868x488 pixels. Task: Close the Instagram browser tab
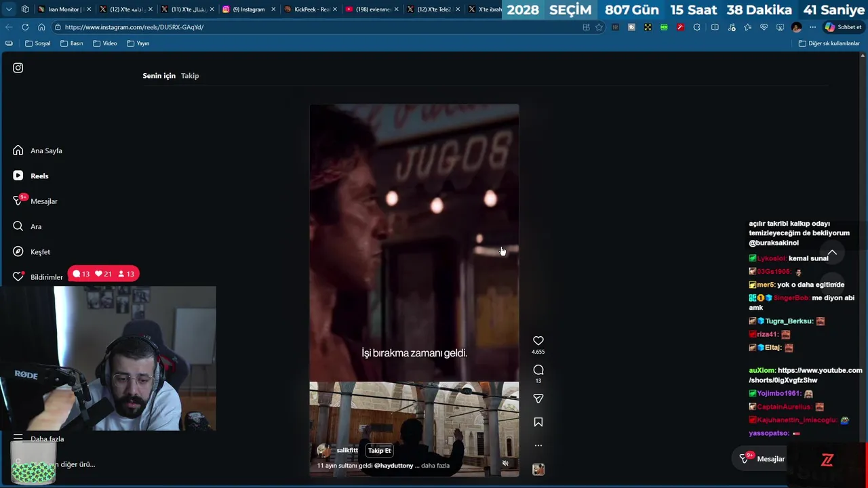273,9
